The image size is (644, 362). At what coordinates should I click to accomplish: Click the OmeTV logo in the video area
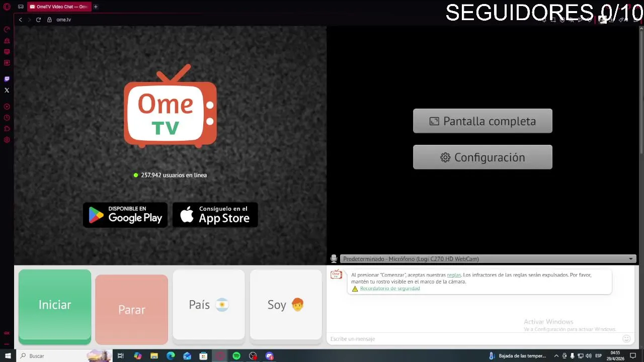click(171, 106)
